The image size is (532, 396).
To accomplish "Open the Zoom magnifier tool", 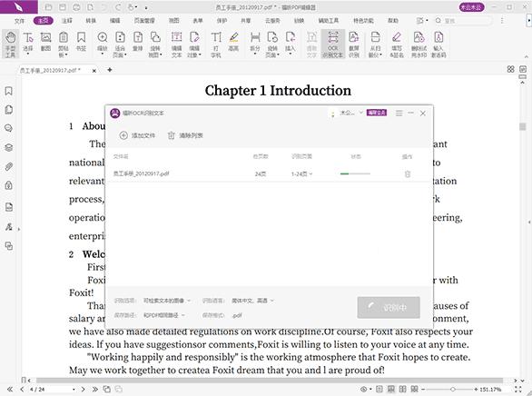I will [x=102, y=43].
